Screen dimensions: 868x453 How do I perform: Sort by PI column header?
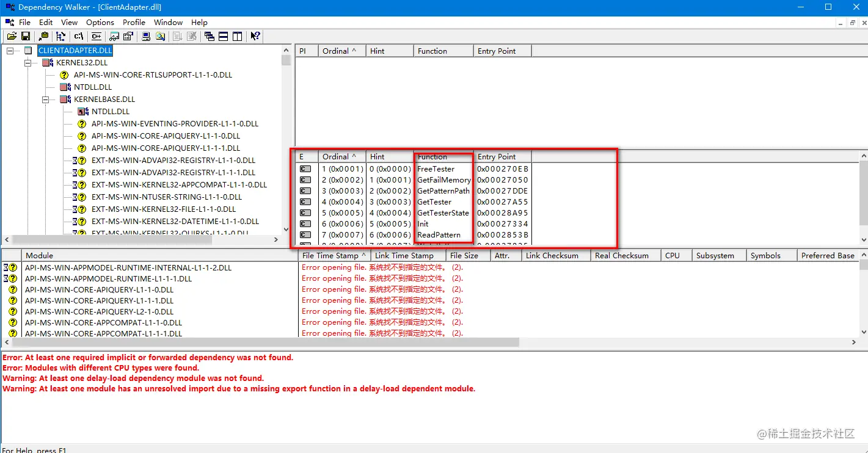(x=307, y=51)
